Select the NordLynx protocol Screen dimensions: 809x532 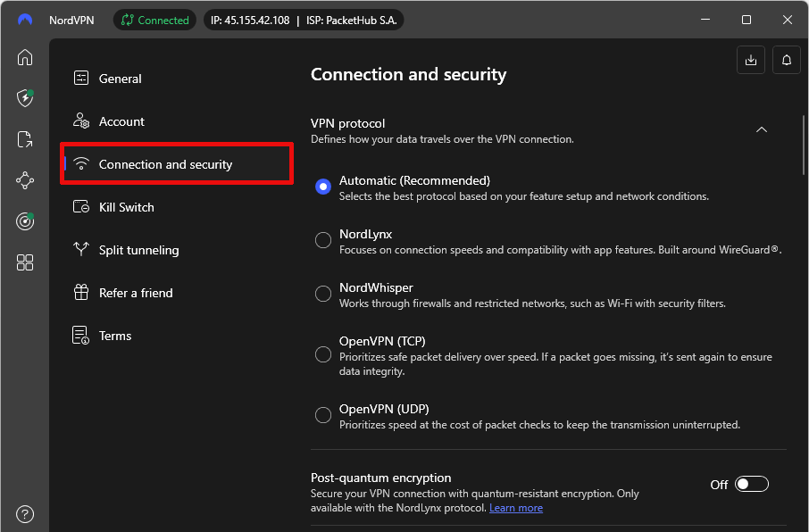[x=322, y=239]
